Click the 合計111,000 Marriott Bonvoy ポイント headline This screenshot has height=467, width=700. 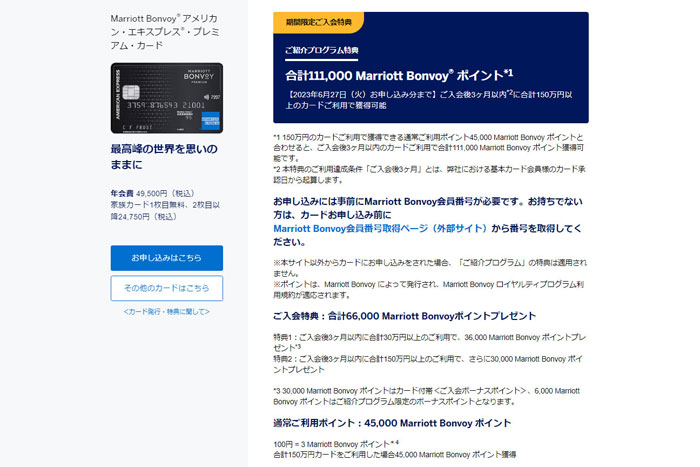[x=399, y=75]
